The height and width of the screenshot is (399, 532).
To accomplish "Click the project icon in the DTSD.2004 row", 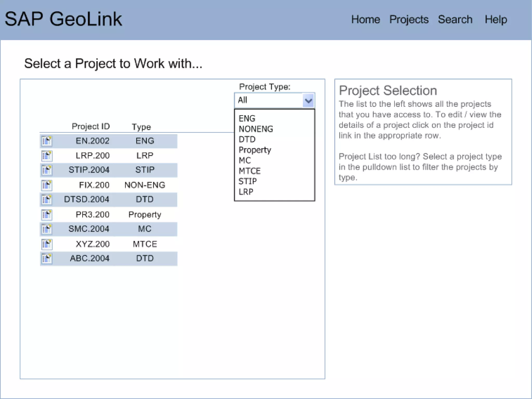I will (x=47, y=199).
